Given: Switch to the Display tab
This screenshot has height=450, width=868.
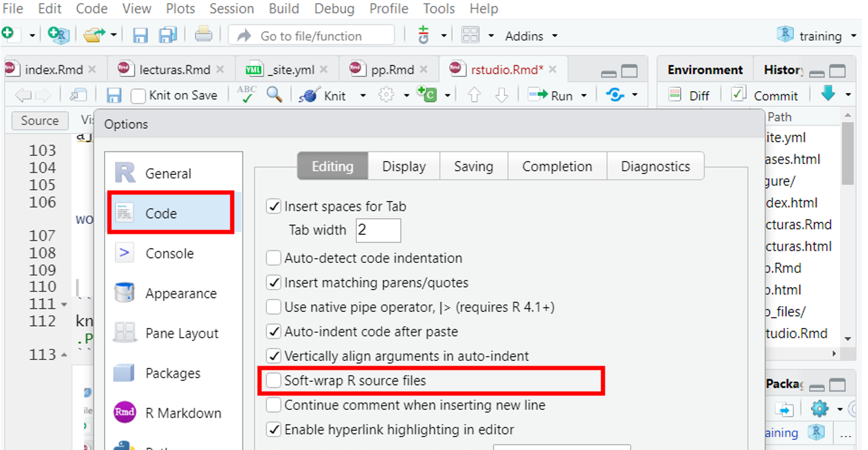Looking at the screenshot, I should (x=404, y=166).
